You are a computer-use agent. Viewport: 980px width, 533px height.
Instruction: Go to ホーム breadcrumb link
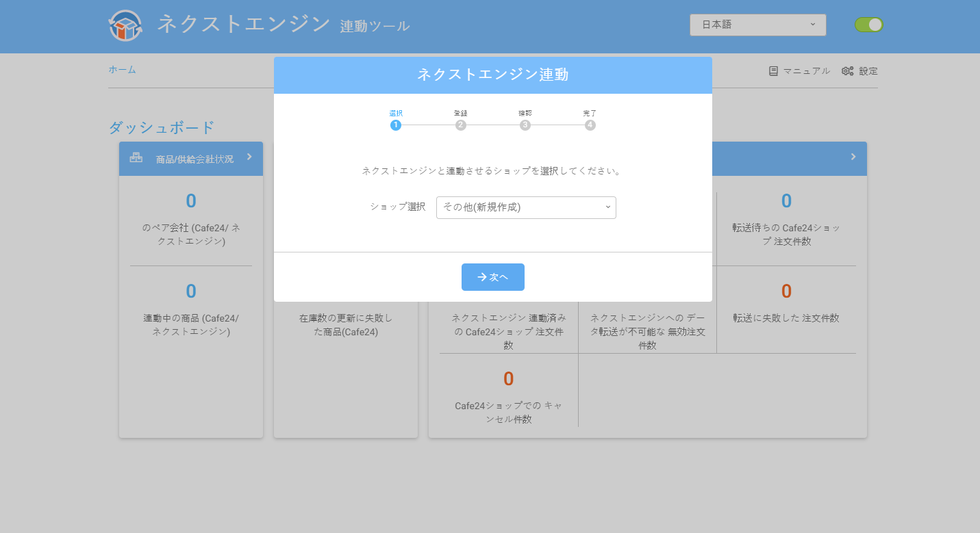(122, 69)
